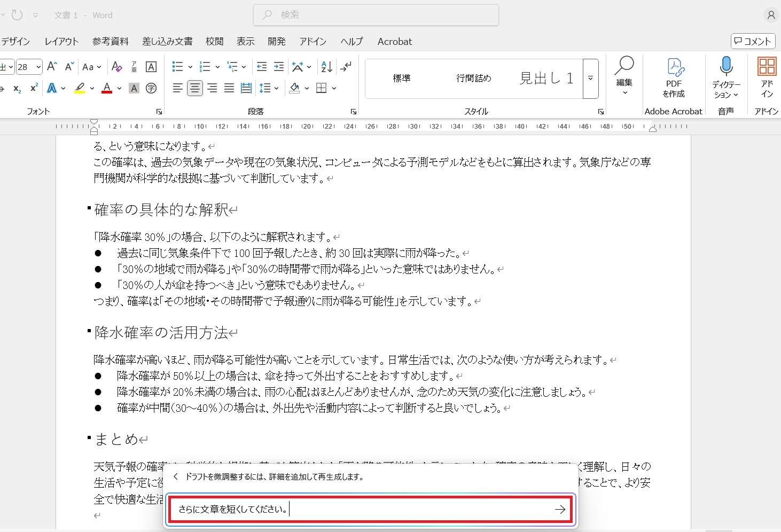Toggle superscript formatting
The width and height of the screenshot is (781, 532).
tap(34, 88)
